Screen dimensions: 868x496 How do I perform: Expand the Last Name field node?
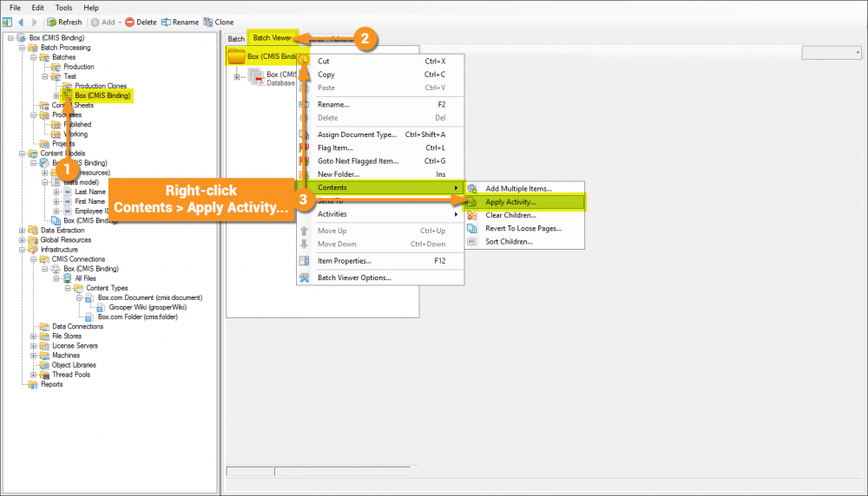click(x=56, y=192)
